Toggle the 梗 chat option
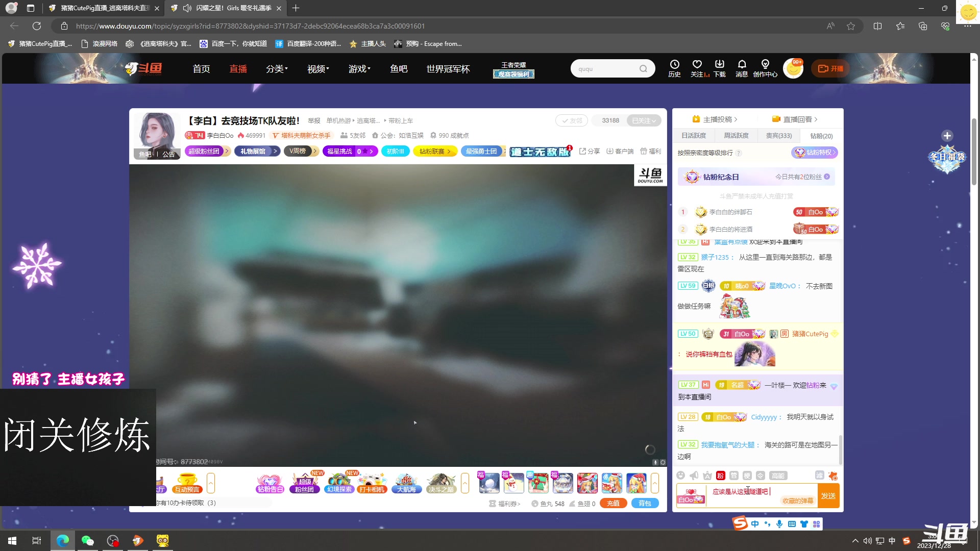The width and height of the screenshot is (980, 551). click(747, 475)
